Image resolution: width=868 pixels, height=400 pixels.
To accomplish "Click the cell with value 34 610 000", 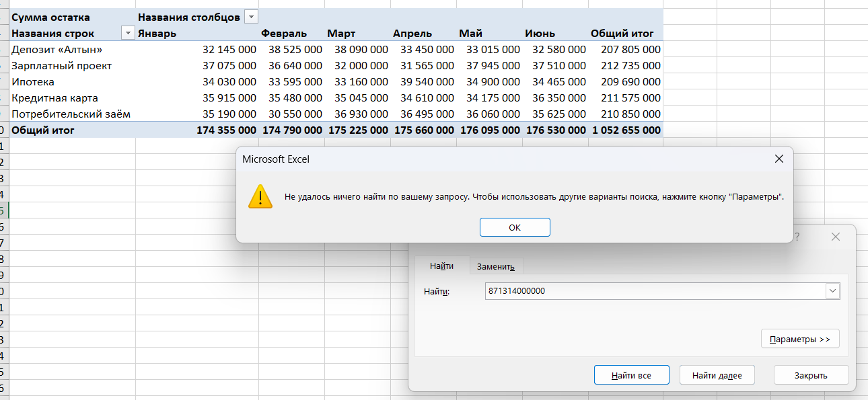I will (x=423, y=97).
